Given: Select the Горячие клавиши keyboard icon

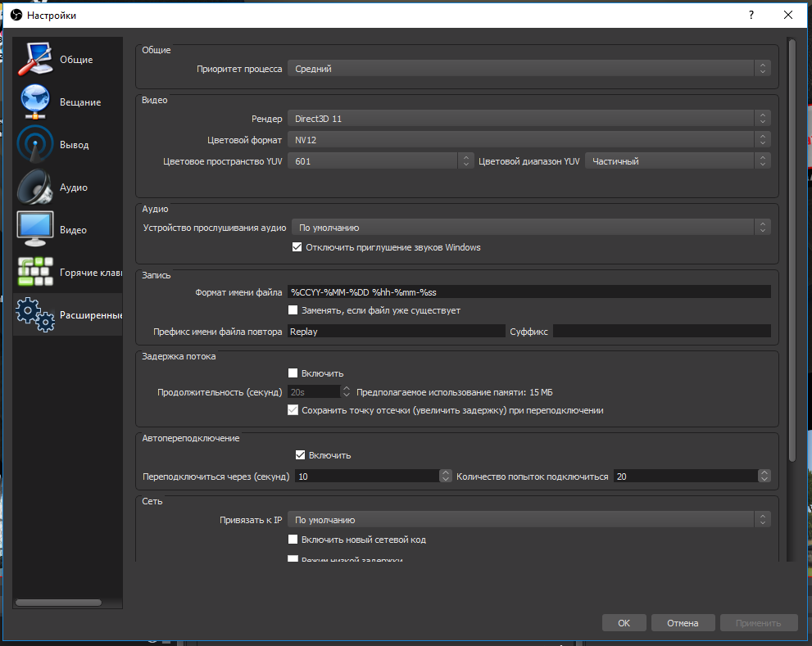Looking at the screenshot, I should (x=35, y=273).
